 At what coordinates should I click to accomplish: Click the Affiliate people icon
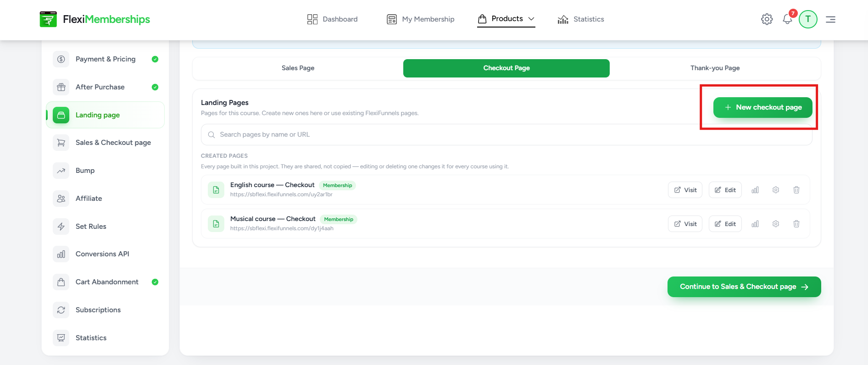click(x=61, y=199)
